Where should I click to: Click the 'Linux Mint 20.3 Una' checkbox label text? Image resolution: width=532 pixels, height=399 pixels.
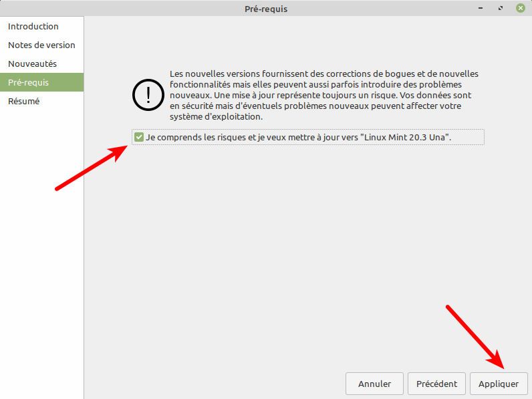click(x=298, y=137)
